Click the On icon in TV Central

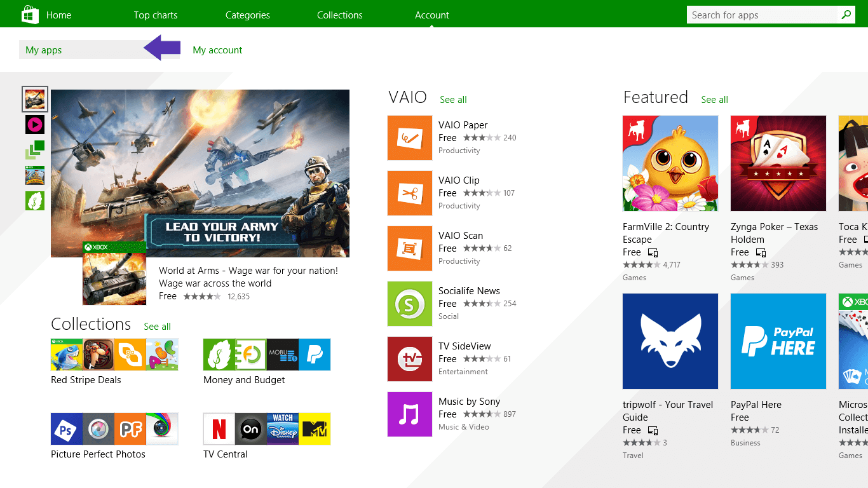251,429
